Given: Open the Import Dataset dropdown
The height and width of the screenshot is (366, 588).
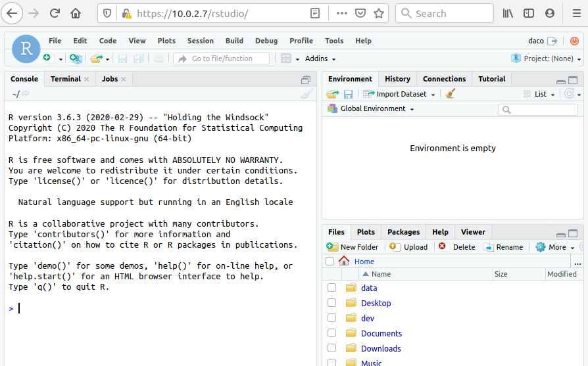Looking at the screenshot, I should point(399,94).
